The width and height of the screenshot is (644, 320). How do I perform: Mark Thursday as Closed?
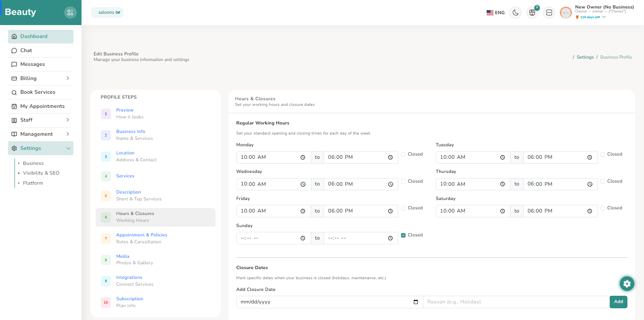click(x=602, y=181)
